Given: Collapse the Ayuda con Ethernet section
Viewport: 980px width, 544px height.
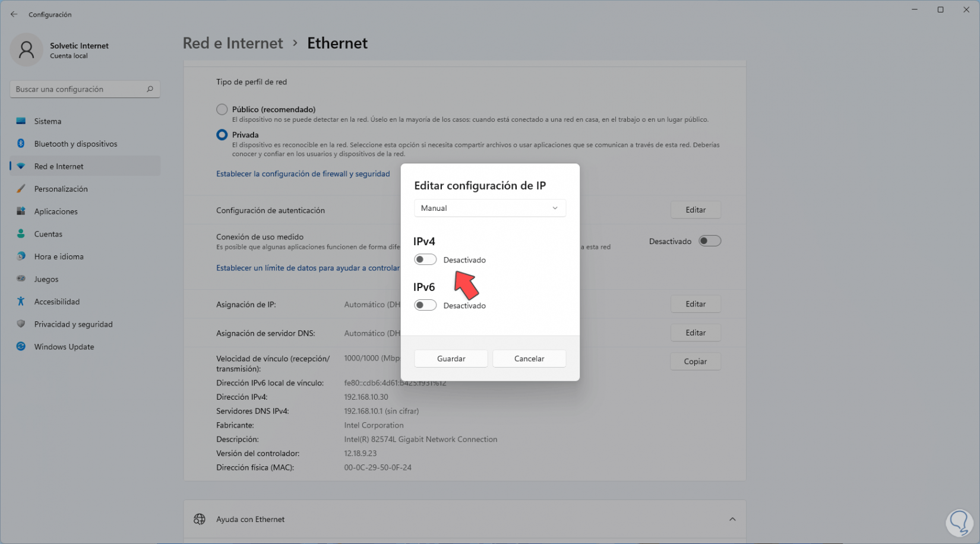Looking at the screenshot, I should point(732,519).
